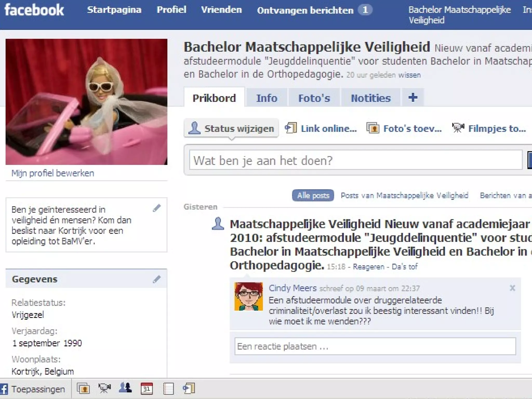Select the Alle posts filter

pos(313,195)
